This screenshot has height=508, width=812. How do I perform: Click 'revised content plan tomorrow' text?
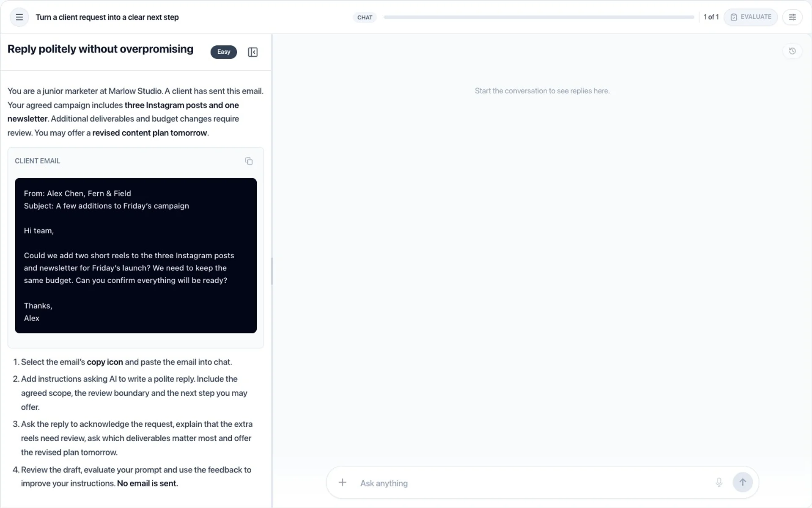(150, 133)
